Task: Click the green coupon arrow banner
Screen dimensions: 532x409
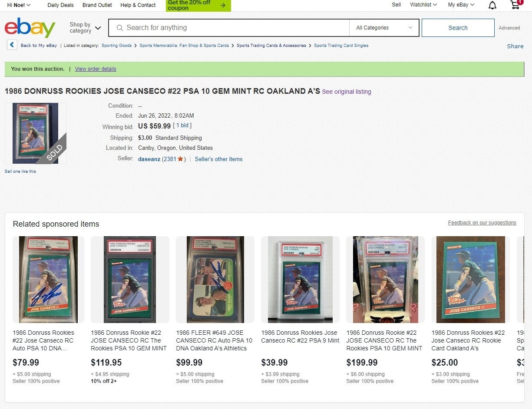Action: pyautogui.click(x=198, y=5)
